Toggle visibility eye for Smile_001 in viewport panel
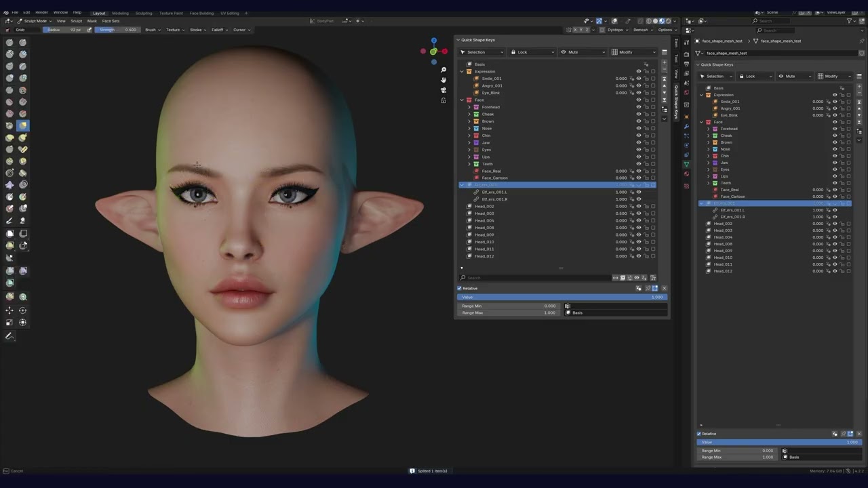Screen dimensions: 868x488 point(639,79)
